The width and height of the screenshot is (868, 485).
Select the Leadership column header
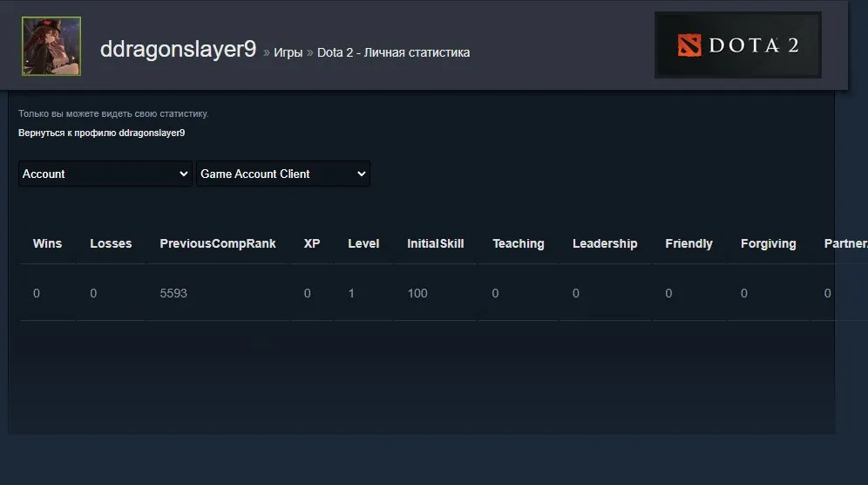[x=605, y=244]
